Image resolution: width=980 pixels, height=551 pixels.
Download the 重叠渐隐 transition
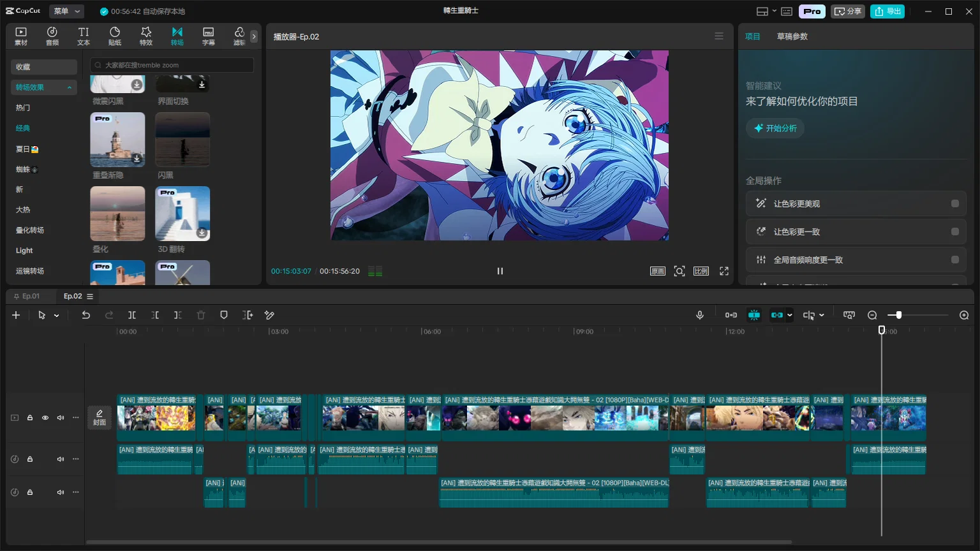137,158
